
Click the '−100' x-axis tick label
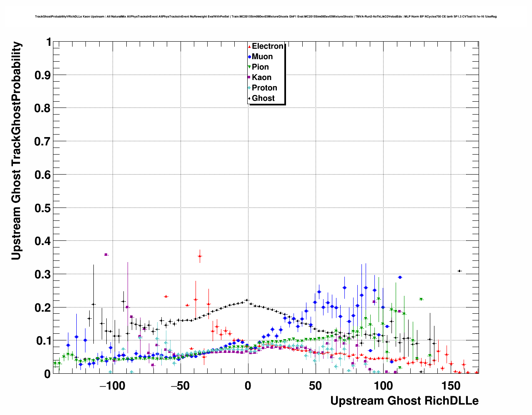pos(112,386)
